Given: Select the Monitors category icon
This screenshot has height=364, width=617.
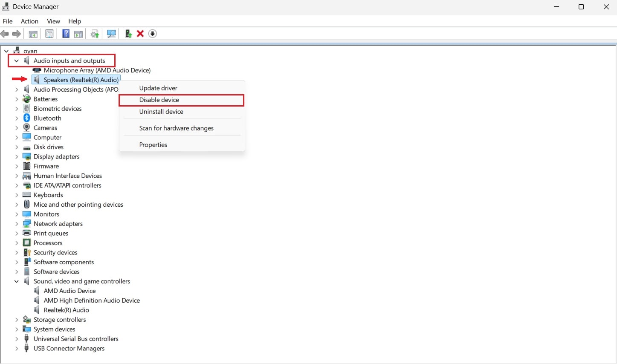Looking at the screenshot, I should tap(26, 214).
